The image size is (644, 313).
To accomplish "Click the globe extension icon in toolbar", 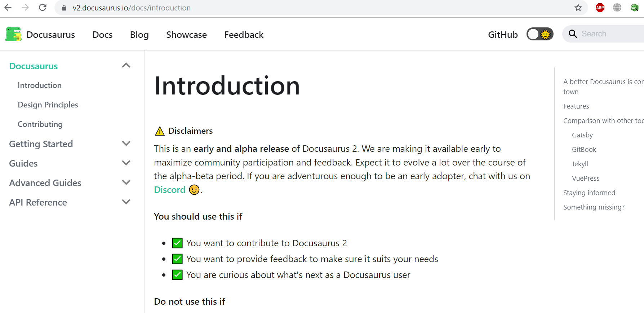I will (617, 8).
